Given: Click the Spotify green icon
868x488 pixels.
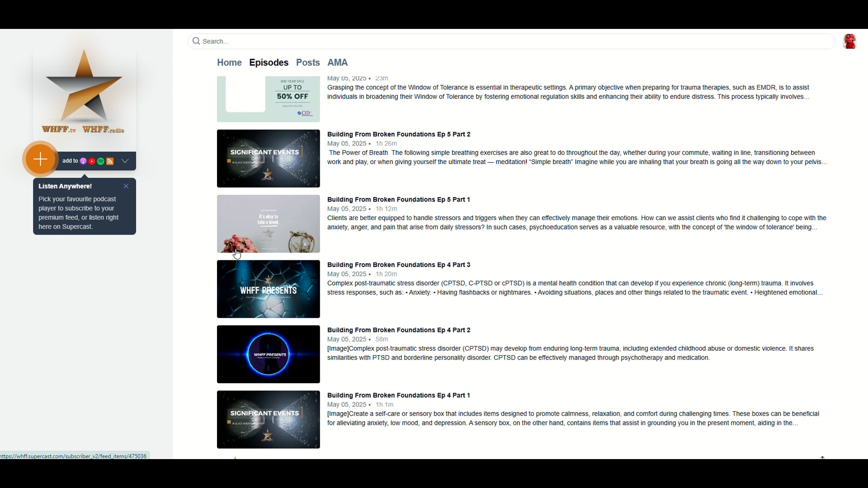Looking at the screenshot, I should 101,161.
